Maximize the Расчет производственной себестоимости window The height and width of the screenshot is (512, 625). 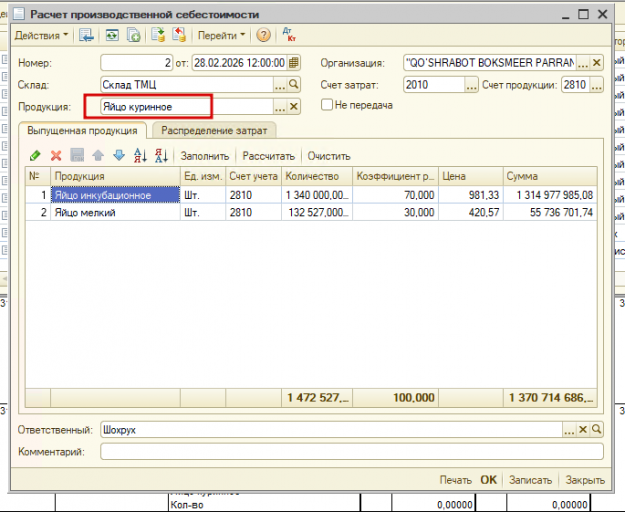(583, 15)
